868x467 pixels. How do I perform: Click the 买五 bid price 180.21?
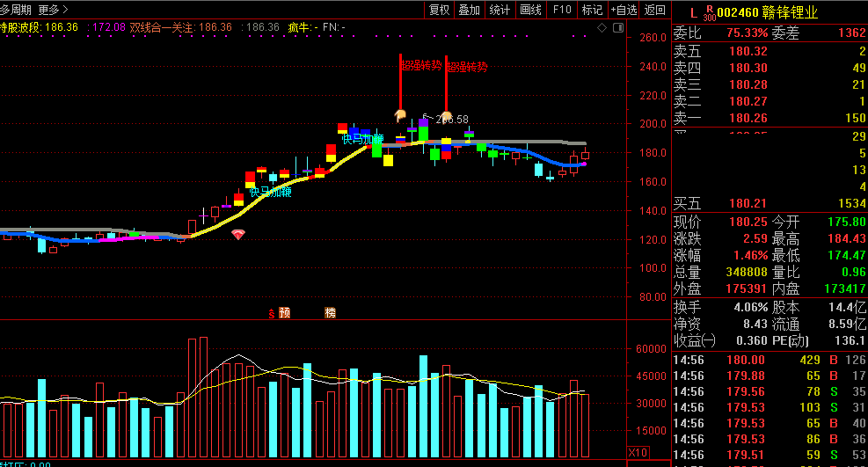(748, 204)
